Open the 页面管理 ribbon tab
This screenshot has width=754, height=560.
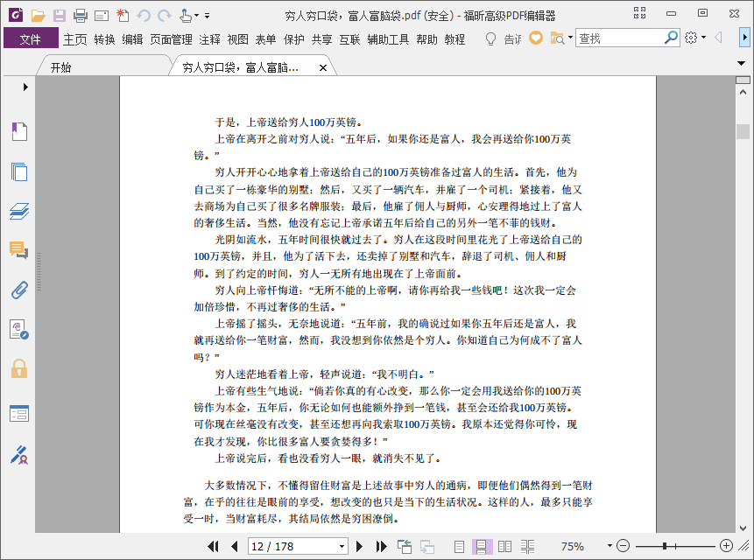click(171, 38)
